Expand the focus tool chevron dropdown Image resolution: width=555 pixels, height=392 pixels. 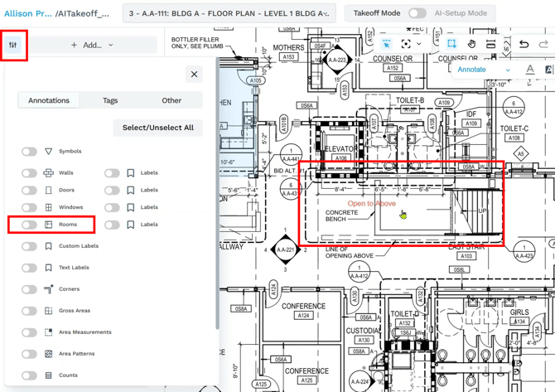(x=419, y=44)
